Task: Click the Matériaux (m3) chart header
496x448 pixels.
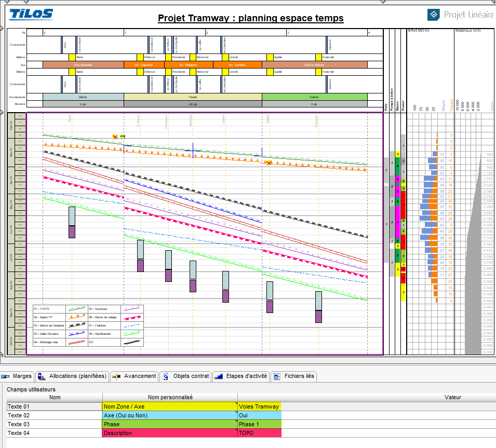Action: click(x=468, y=30)
